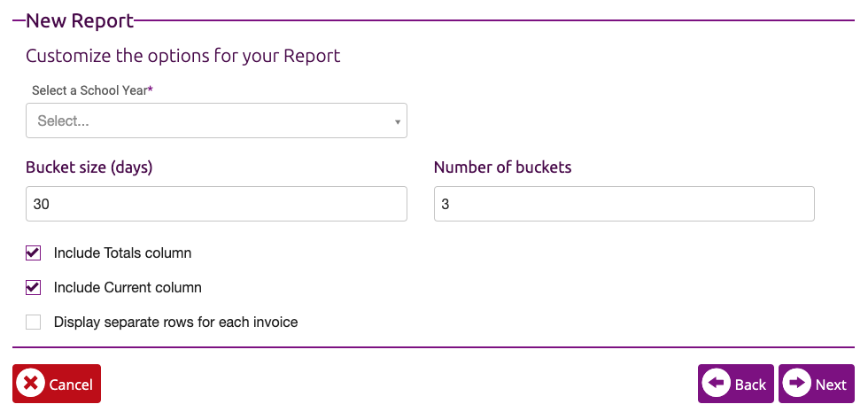The height and width of the screenshot is (412, 868).
Task: Enable Display separate rows for each invoice
Action: point(34,322)
